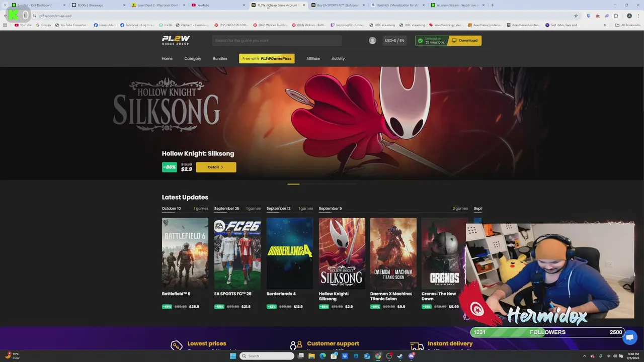Select the September 5 updates date
The height and width of the screenshot is (362, 644).
[330, 209]
